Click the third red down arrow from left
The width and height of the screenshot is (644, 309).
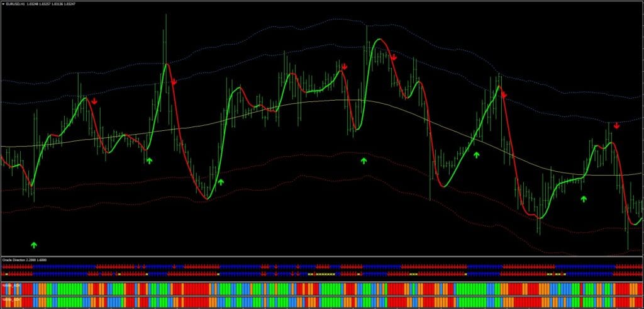(345, 66)
